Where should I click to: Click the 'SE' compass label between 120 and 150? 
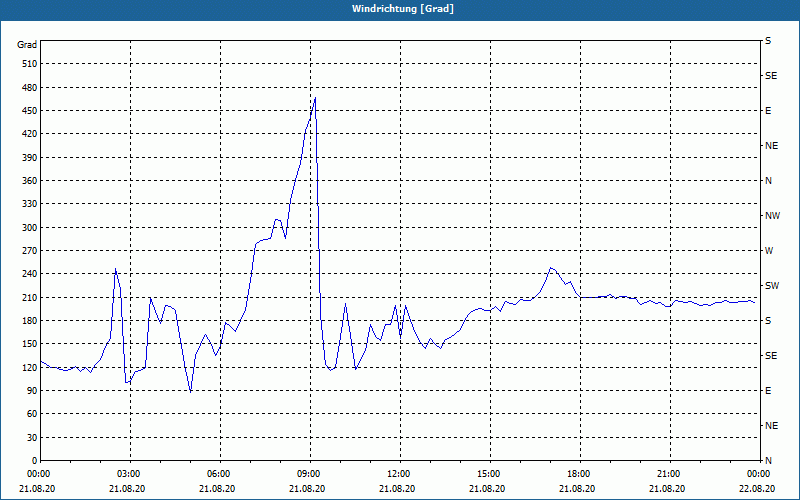pyautogui.click(x=771, y=356)
